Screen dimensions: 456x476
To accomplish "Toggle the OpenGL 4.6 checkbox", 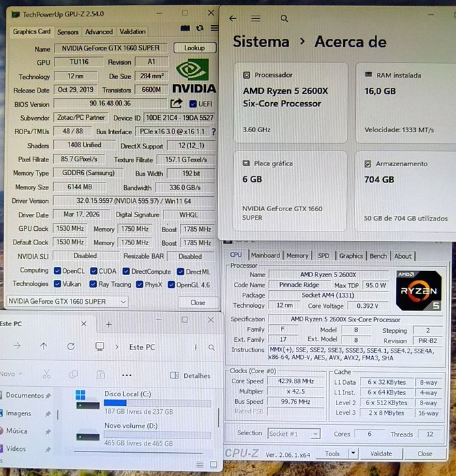I will pyautogui.click(x=171, y=285).
